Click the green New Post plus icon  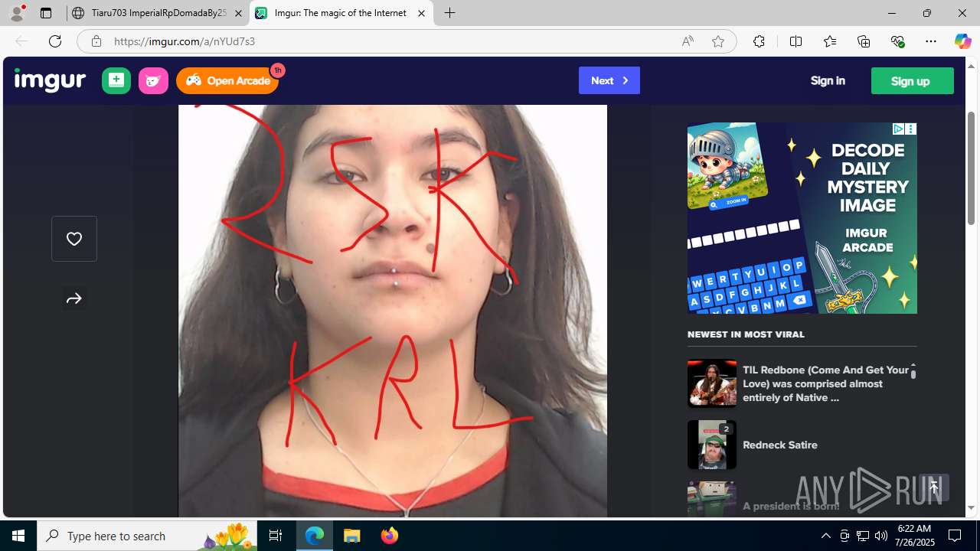coord(116,80)
